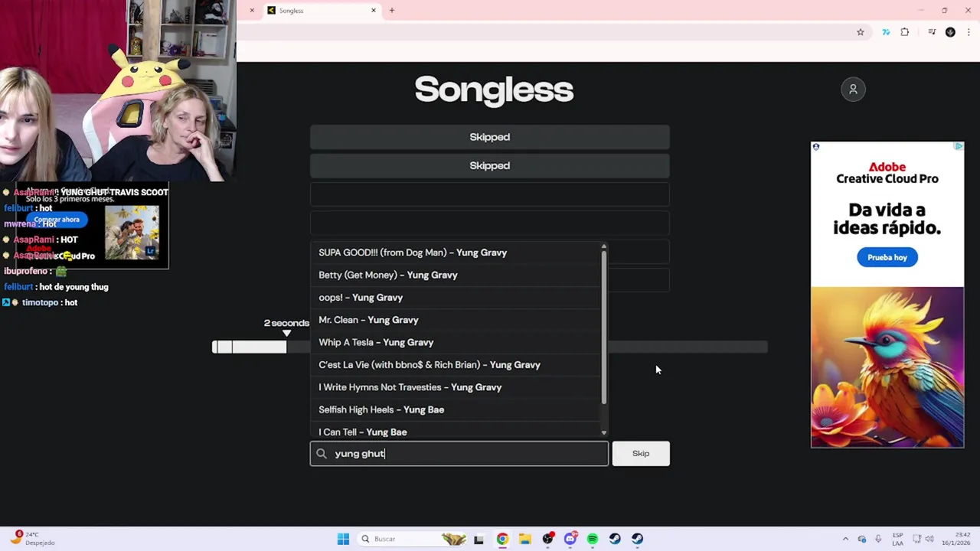Open the Chrome three-dot menu

(968, 32)
